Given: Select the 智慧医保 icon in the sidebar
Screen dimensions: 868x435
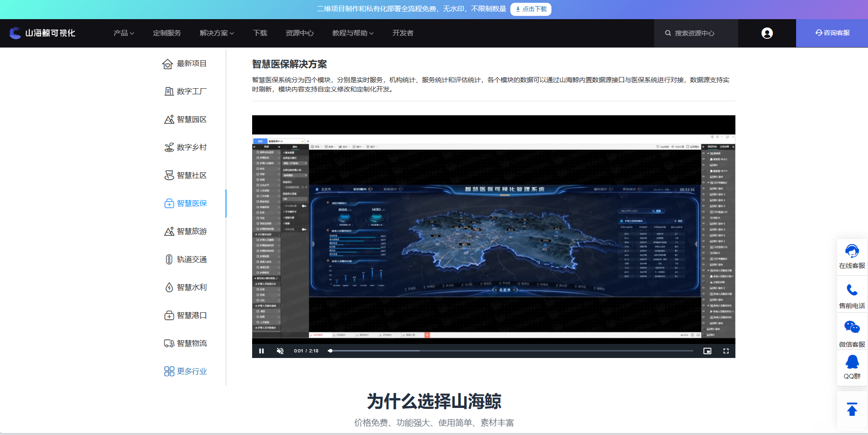Looking at the screenshot, I should (169, 203).
